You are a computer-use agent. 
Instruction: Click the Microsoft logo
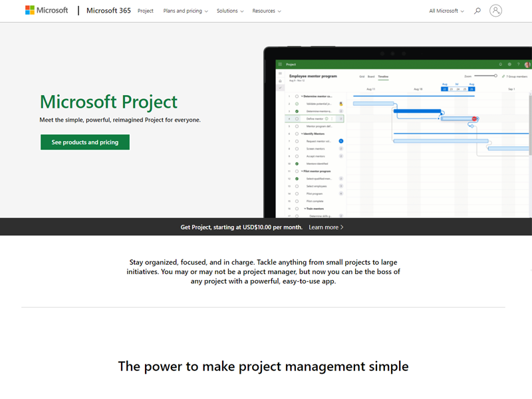(47, 10)
